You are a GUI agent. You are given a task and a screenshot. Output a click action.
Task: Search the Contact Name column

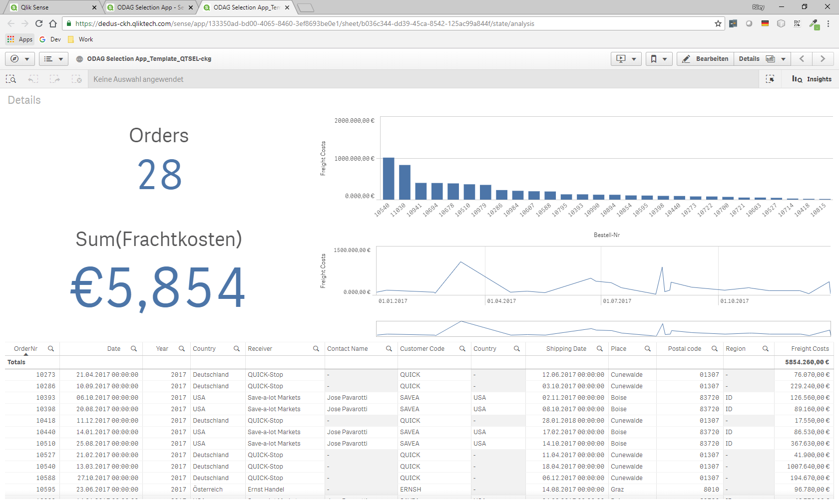click(389, 349)
